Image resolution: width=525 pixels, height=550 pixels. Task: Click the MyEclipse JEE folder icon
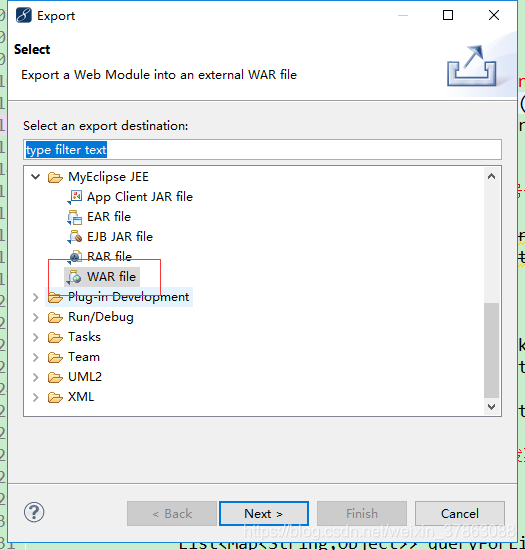pyautogui.click(x=55, y=177)
